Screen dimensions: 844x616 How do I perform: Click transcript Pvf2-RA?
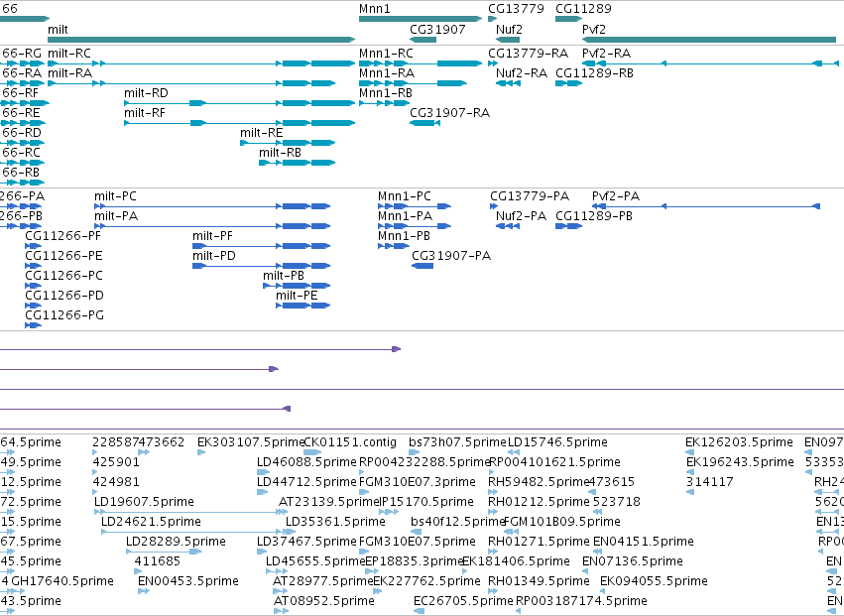click(x=606, y=54)
